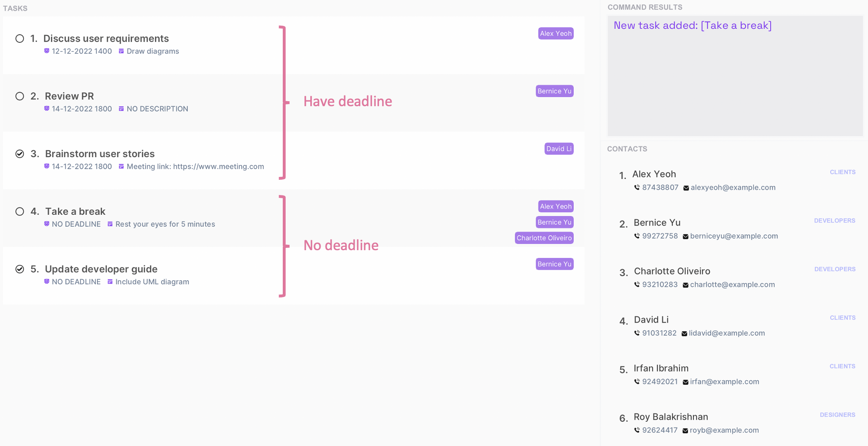Select task title 'Review PR'
Screen dimensions: 868x446
click(69, 96)
